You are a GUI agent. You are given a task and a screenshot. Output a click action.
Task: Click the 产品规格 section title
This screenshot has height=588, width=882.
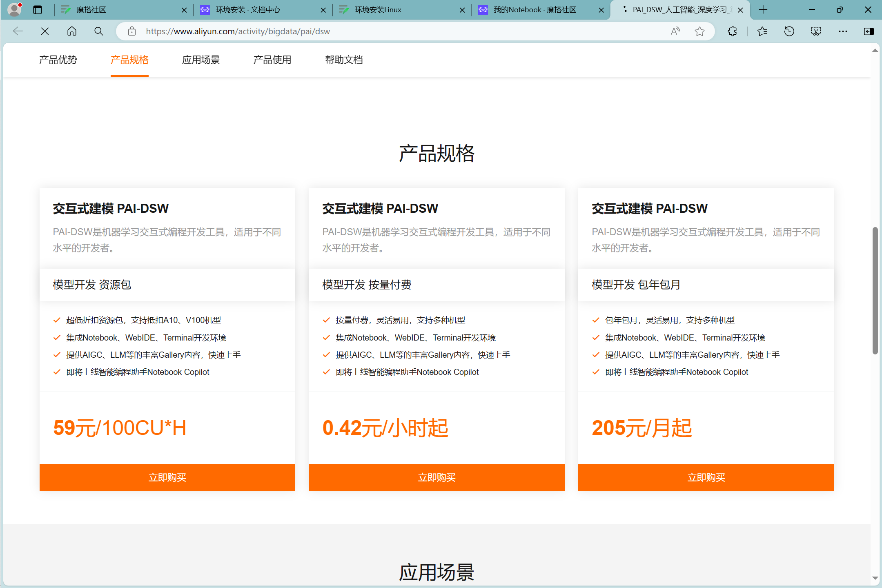pyautogui.click(x=437, y=154)
